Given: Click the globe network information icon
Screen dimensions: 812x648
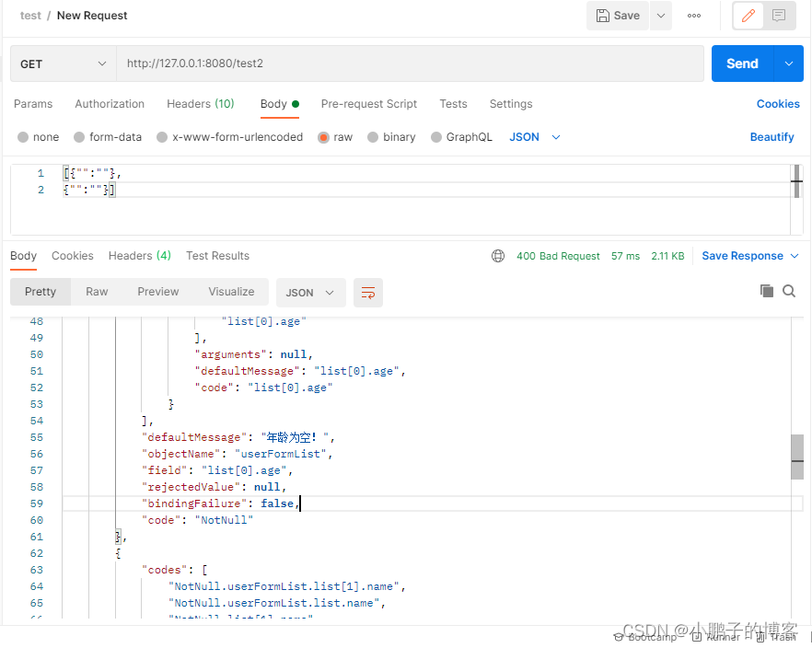Looking at the screenshot, I should (498, 256).
